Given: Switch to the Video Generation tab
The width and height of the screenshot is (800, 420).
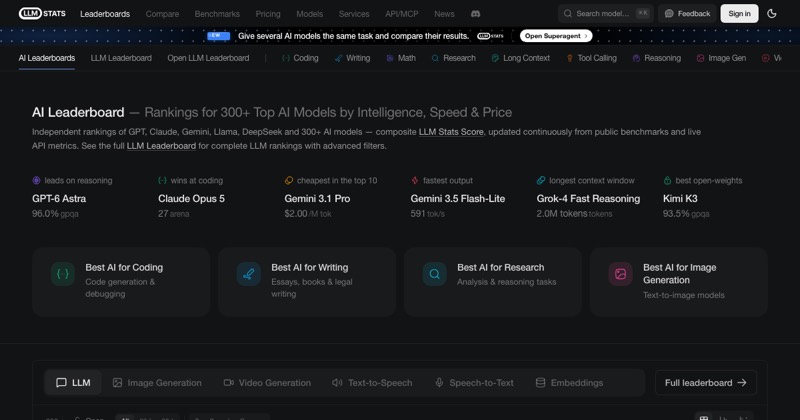Looking at the screenshot, I should 267,383.
